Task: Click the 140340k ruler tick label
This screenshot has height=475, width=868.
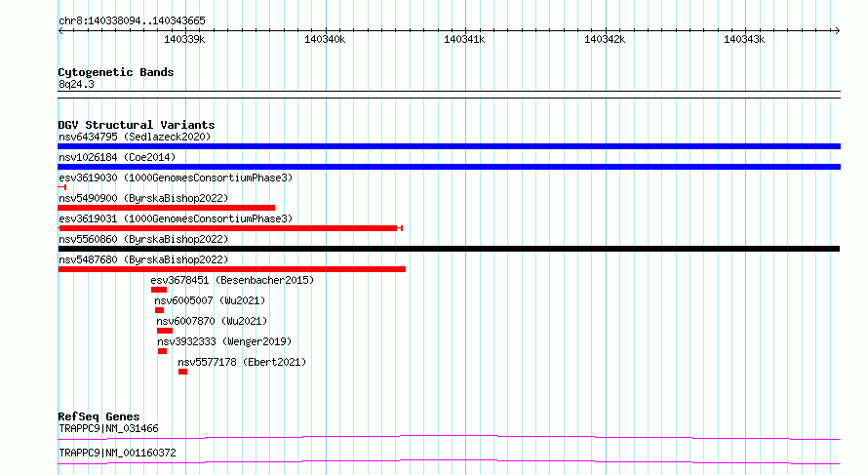Action: (325, 40)
